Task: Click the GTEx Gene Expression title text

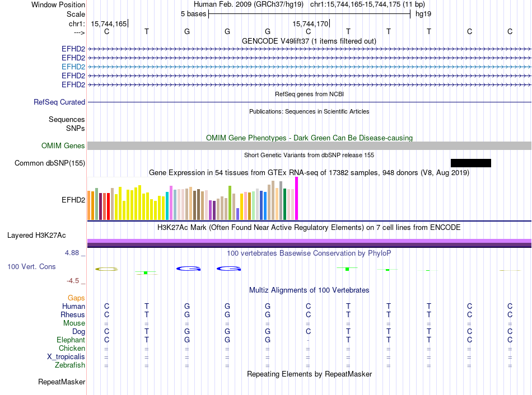Action: coord(309,172)
